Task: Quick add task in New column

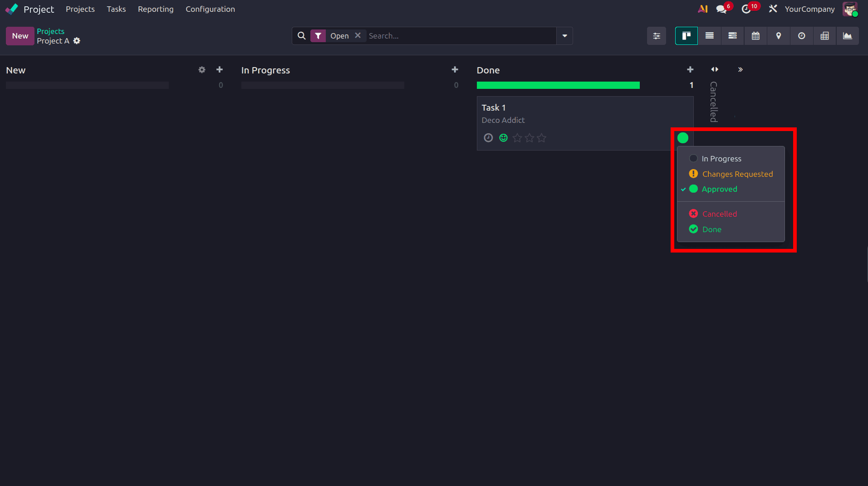Action: (220, 69)
